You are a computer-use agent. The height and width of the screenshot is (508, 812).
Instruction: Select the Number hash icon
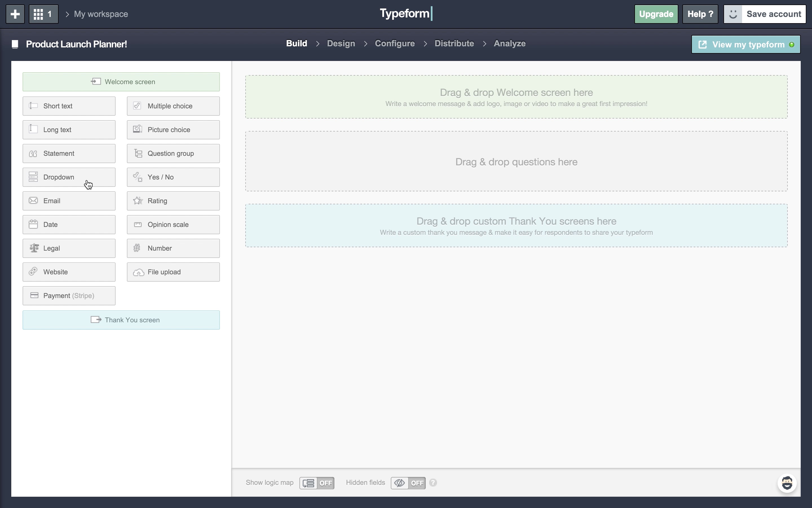(137, 248)
